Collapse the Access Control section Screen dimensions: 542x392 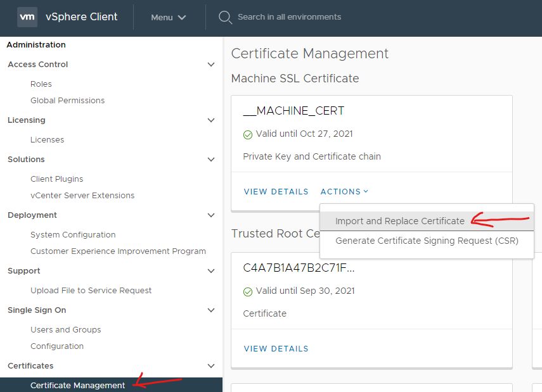(x=211, y=65)
